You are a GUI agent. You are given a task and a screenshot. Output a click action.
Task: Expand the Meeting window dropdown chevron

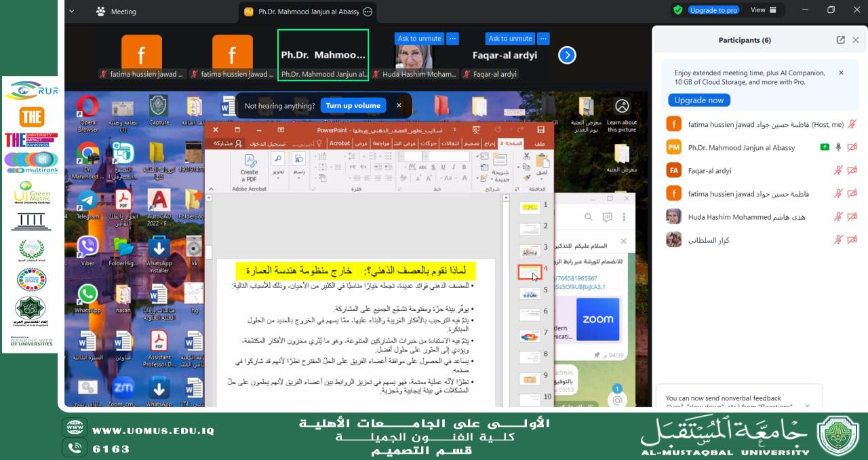tap(72, 12)
